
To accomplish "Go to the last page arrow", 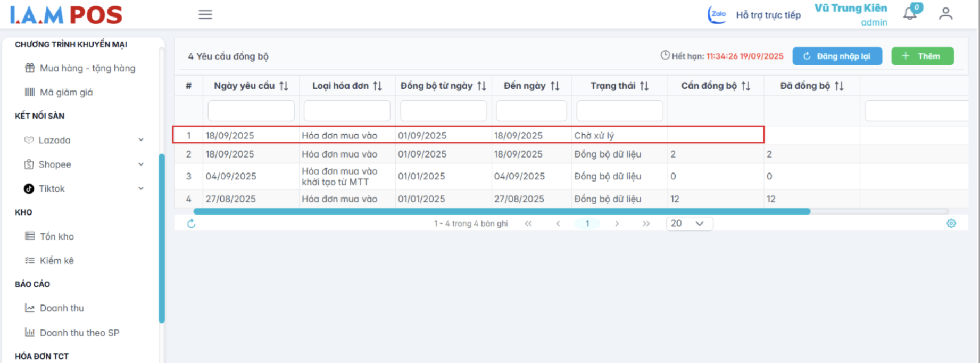I will [646, 224].
